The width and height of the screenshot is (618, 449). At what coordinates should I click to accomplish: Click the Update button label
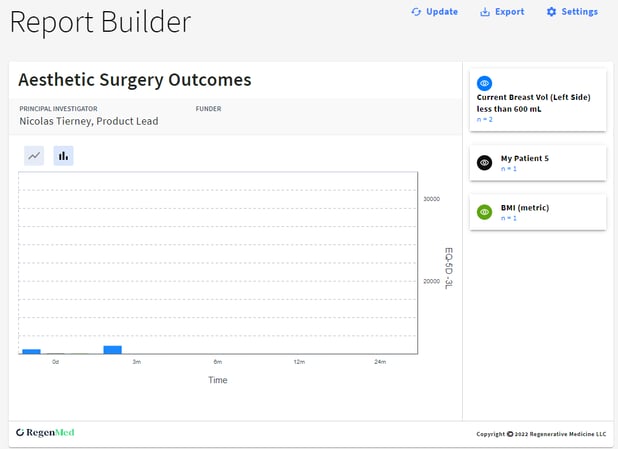coord(442,12)
